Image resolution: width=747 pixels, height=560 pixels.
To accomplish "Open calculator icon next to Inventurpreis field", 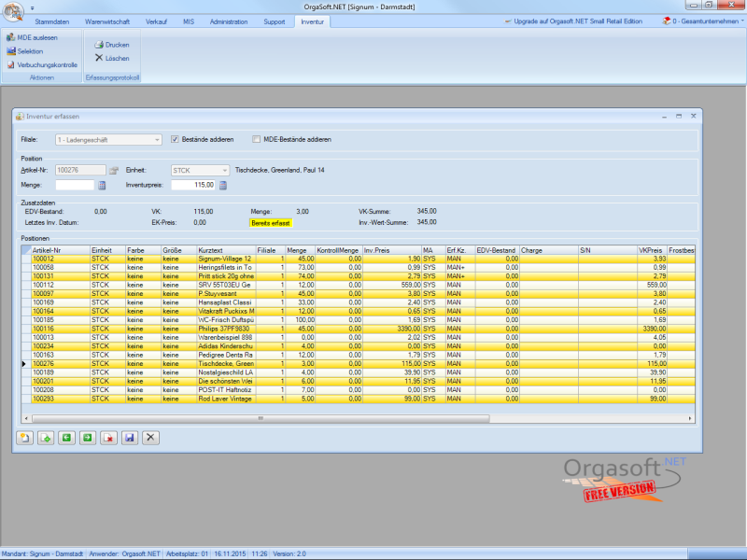I will pos(224,185).
